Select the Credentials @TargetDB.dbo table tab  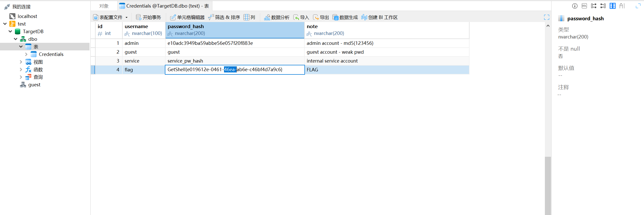click(x=165, y=6)
